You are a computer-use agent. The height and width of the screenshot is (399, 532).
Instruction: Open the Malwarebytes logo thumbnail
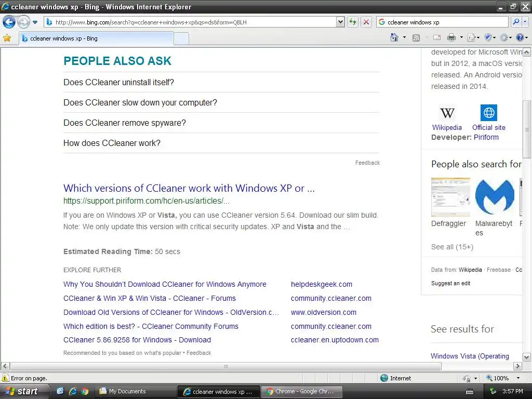click(x=495, y=197)
